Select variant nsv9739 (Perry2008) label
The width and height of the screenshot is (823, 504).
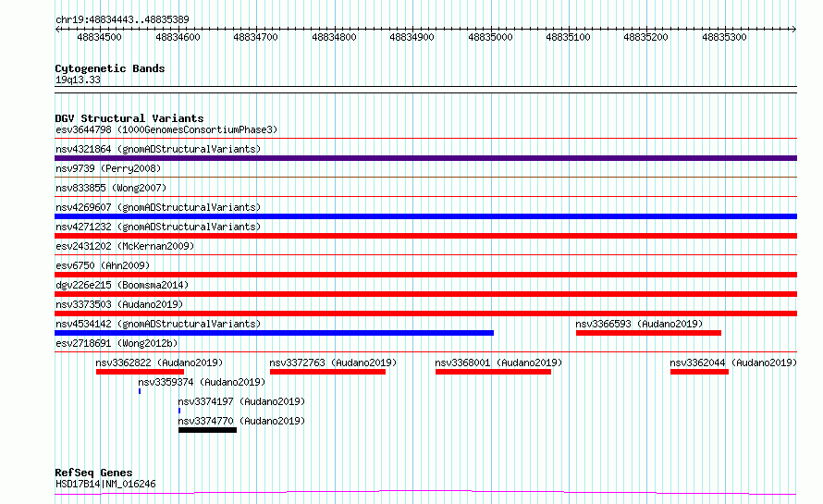pyautogui.click(x=108, y=168)
